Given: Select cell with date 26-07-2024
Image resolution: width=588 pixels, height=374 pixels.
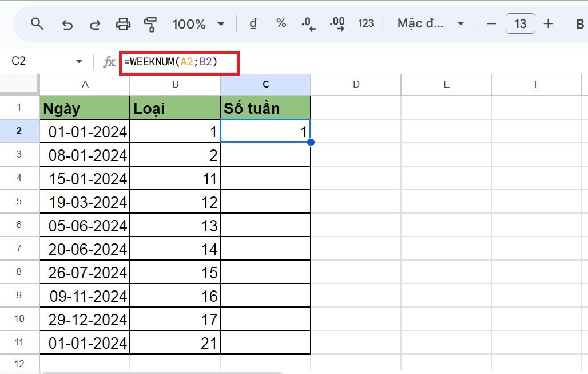Looking at the screenshot, I should click(85, 272).
